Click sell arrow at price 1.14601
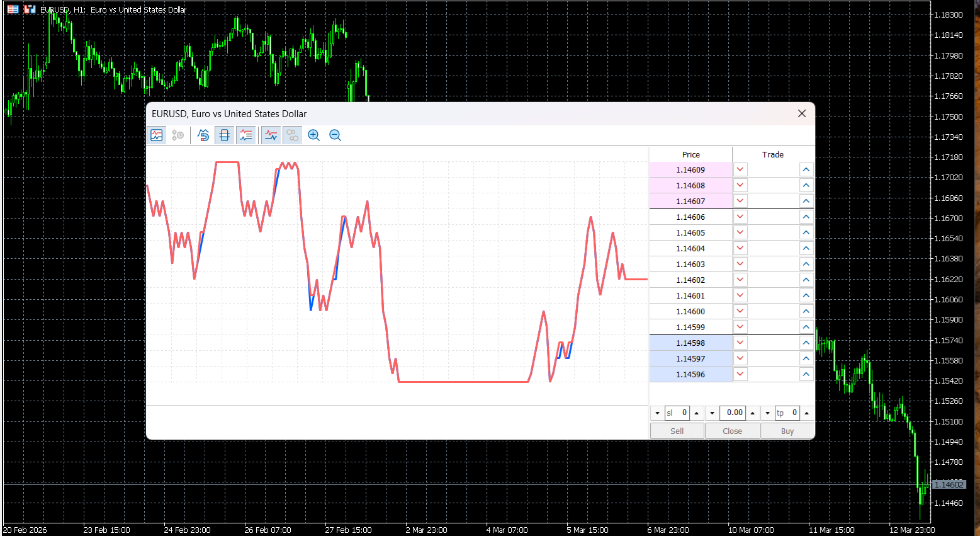 click(x=740, y=295)
